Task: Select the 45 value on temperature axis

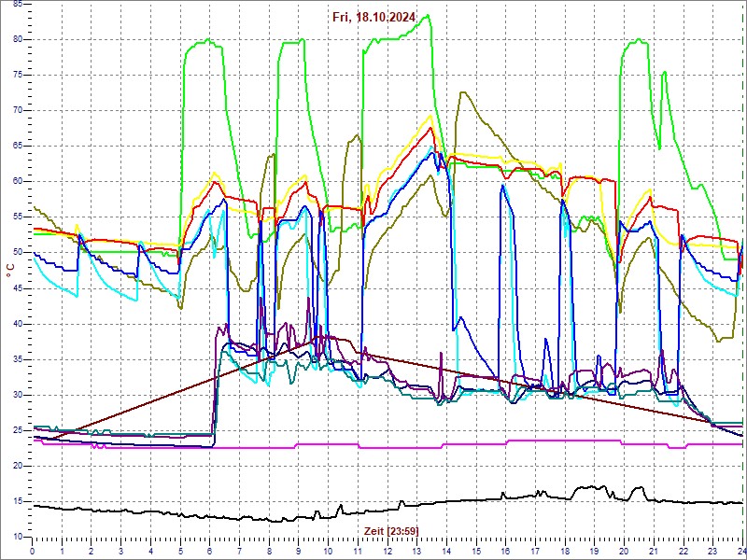Action: tap(17, 288)
